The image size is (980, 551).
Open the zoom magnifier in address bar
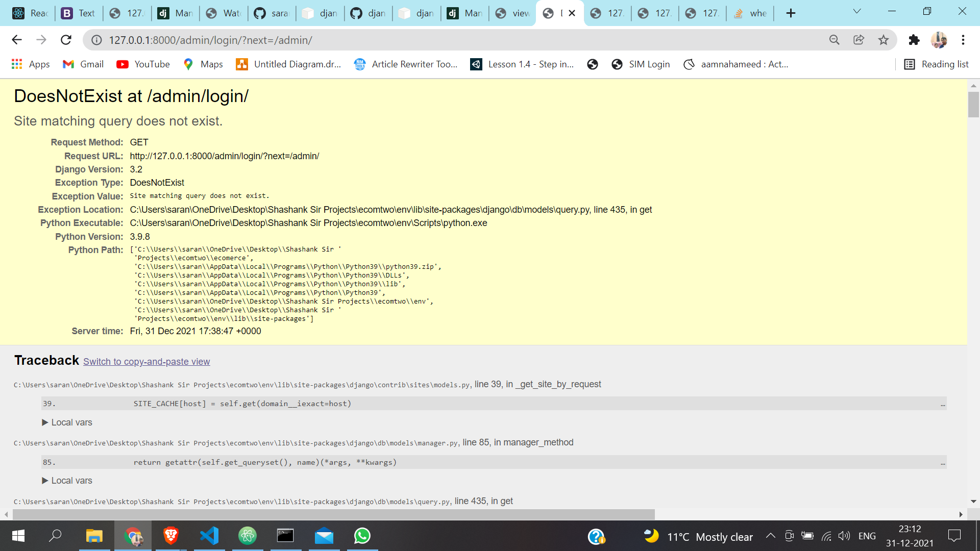(x=834, y=40)
